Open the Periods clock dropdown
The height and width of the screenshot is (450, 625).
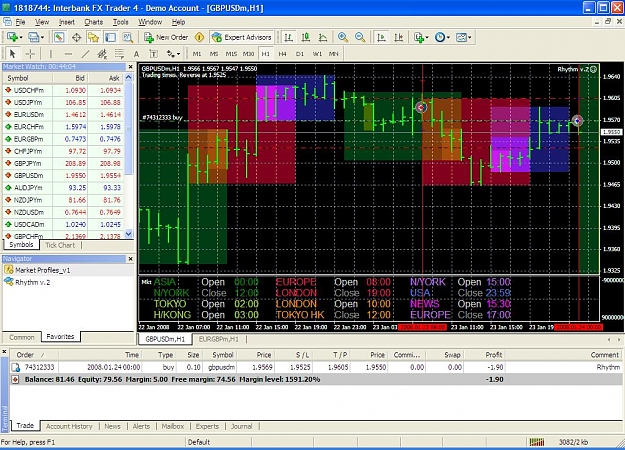coord(442,37)
